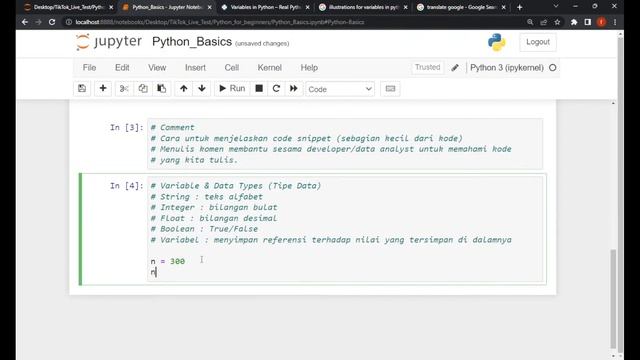
Task: Open browser extensions puzzle icon
Action: pyautogui.click(x=574, y=22)
